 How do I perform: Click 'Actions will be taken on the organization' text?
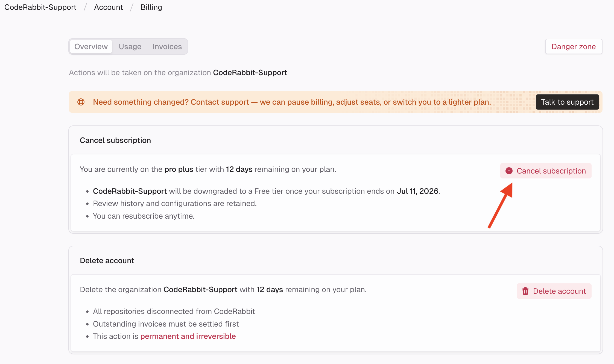tap(140, 72)
